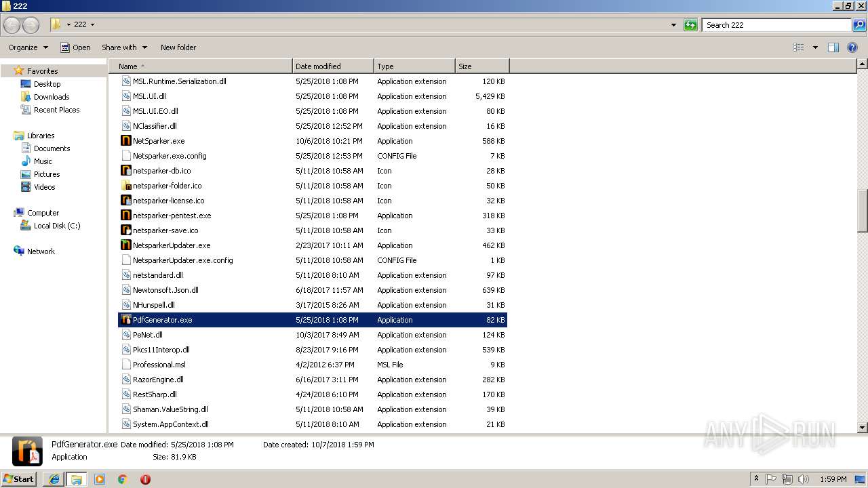Viewport: 868px width, 488px height.
Task: Show hidden tray icons arrow
Action: [x=756, y=479]
